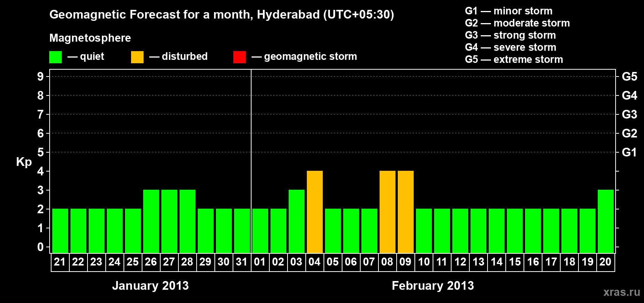Click the 'G1 — minor storm' legend text

click(x=509, y=11)
